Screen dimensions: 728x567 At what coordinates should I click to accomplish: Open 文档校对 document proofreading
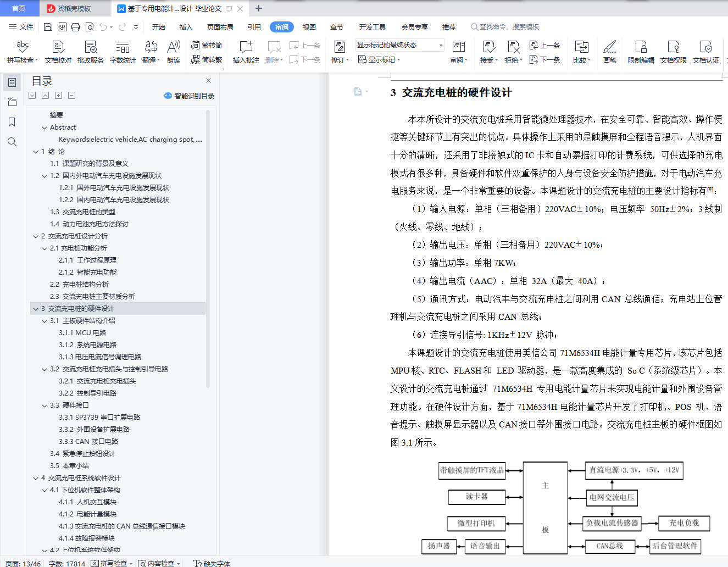click(58, 52)
